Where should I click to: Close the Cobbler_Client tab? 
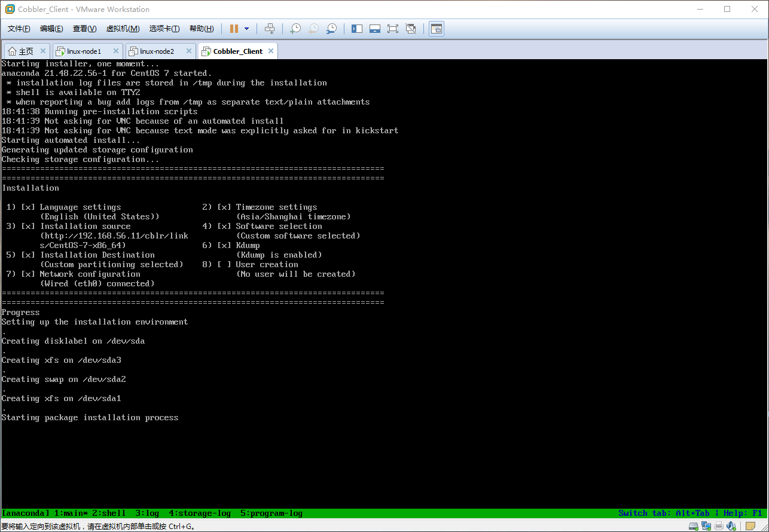click(270, 51)
